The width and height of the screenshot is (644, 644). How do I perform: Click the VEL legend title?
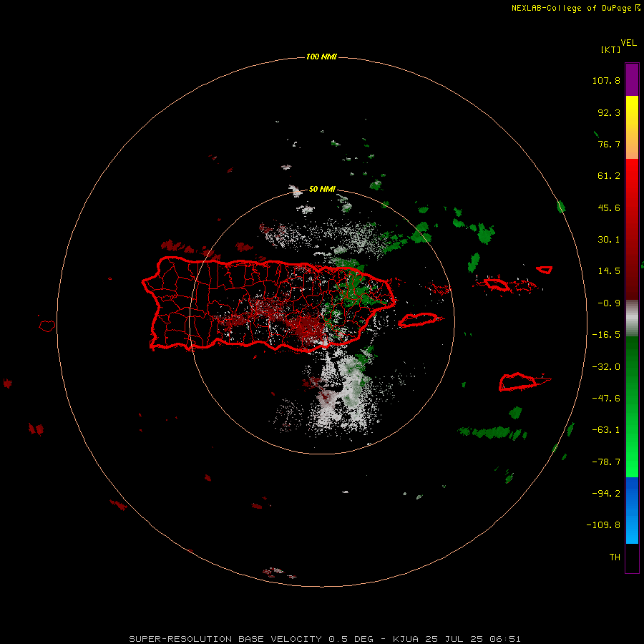click(628, 43)
